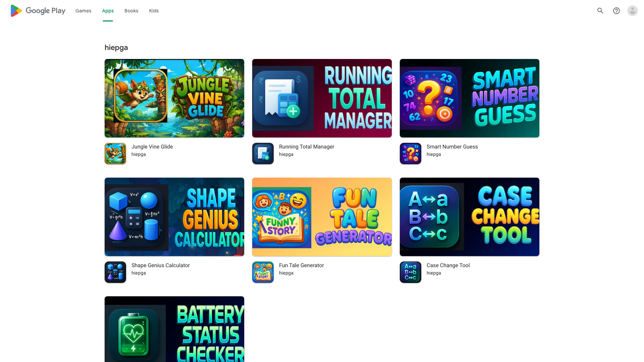
Task: Open Case Change Tool banner image
Action: [x=470, y=217]
